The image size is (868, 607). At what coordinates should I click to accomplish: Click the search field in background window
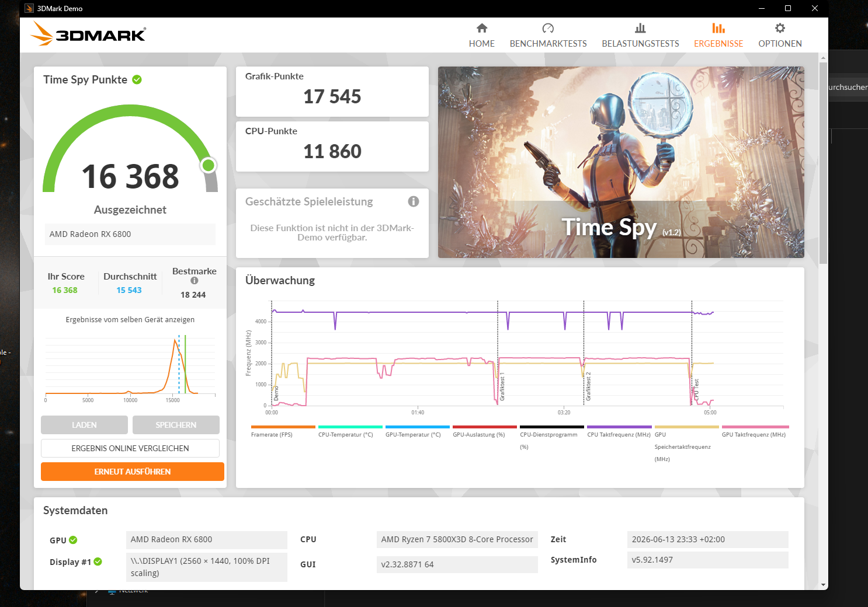(848, 87)
